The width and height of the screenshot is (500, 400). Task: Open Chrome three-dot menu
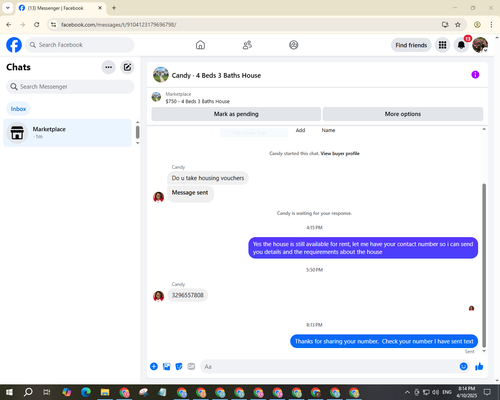point(491,25)
